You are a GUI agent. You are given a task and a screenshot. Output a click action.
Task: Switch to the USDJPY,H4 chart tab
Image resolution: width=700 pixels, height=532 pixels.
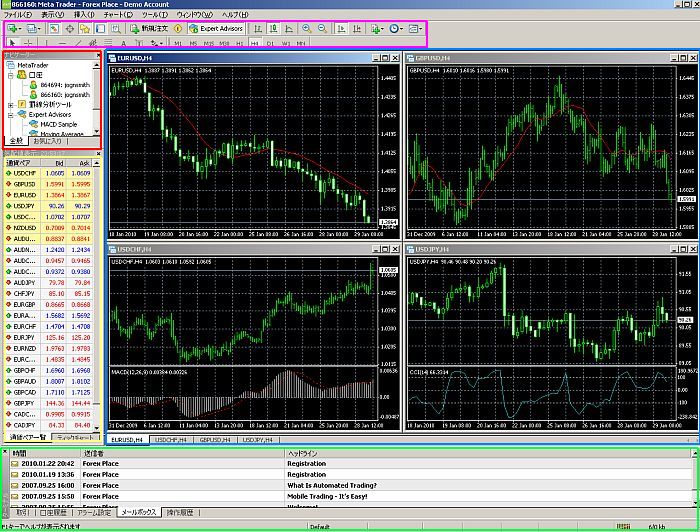click(257, 440)
